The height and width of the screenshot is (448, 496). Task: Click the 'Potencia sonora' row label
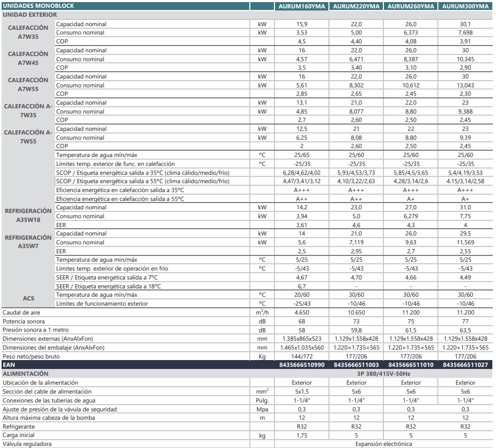(24, 321)
